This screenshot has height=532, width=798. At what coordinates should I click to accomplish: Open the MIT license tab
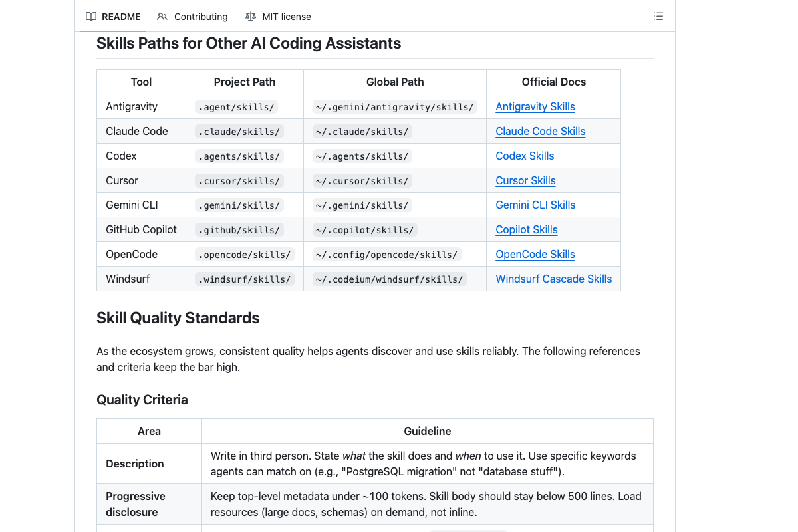tap(278, 17)
